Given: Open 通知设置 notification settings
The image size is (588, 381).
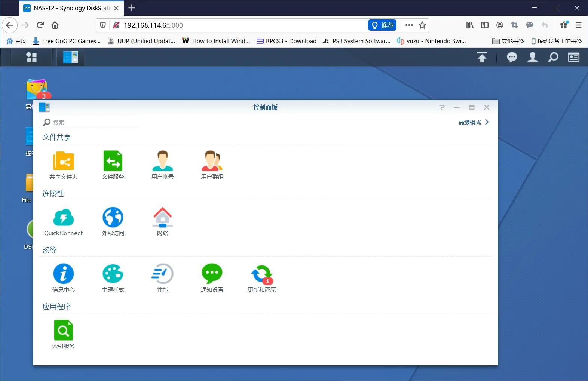Looking at the screenshot, I should (212, 274).
